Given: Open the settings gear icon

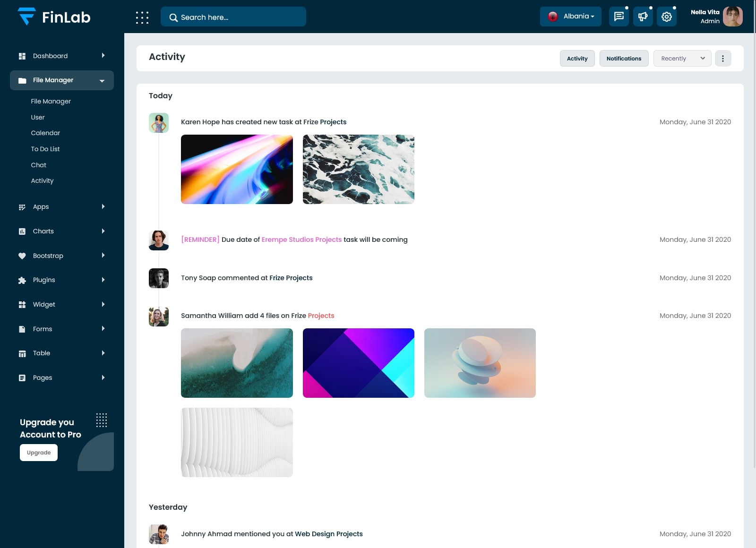Looking at the screenshot, I should pos(666,17).
